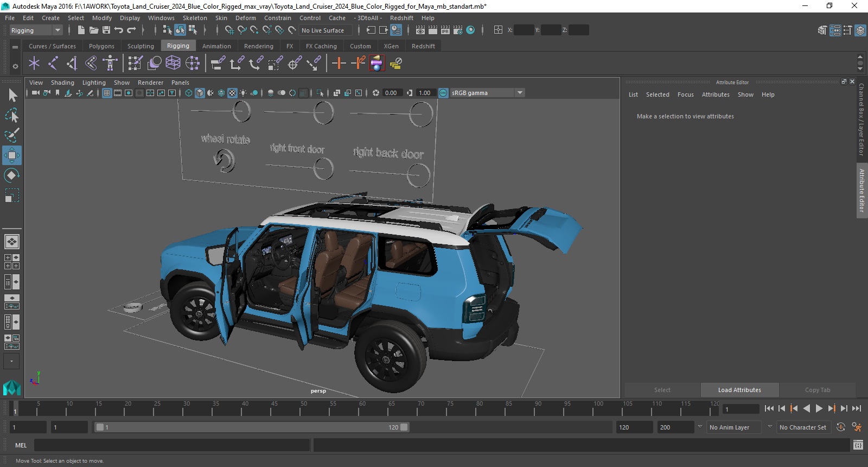This screenshot has width=868, height=467.
Task: Expand the toolbox layout options arrow button
Action: [x=11, y=361]
